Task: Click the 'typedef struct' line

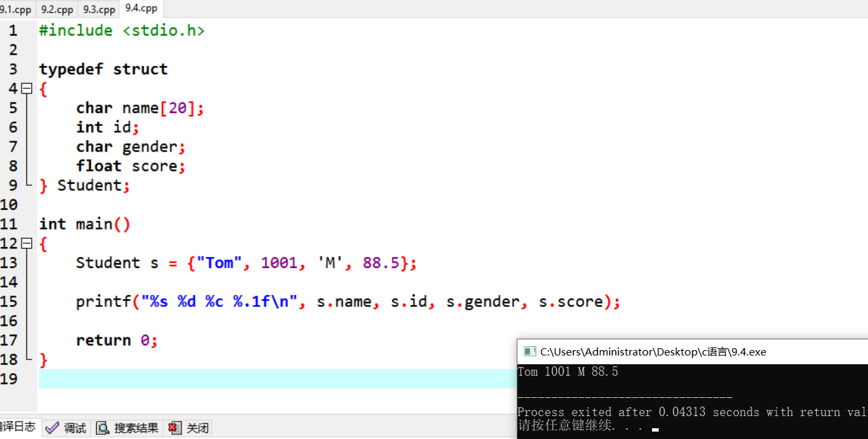Action: 104,69
